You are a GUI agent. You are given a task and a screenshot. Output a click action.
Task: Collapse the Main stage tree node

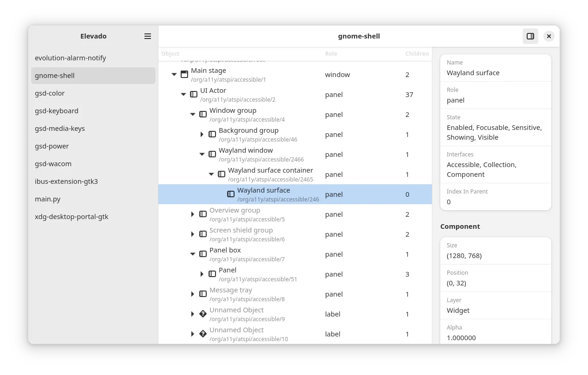click(x=174, y=74)
